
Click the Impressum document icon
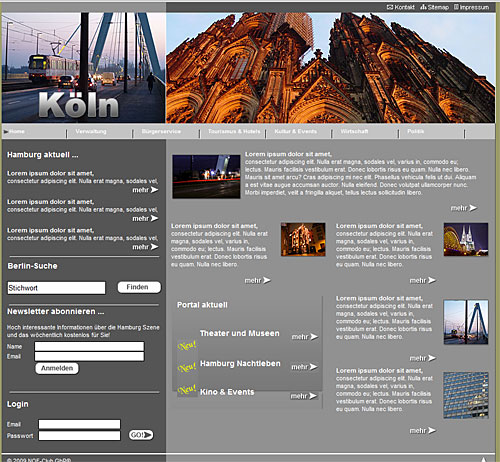coord(456,7)
